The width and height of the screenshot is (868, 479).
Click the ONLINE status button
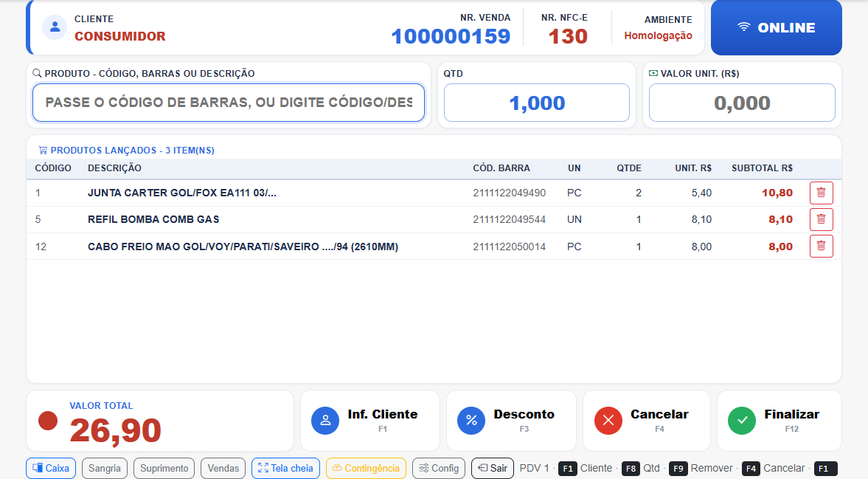click(776, 28)
